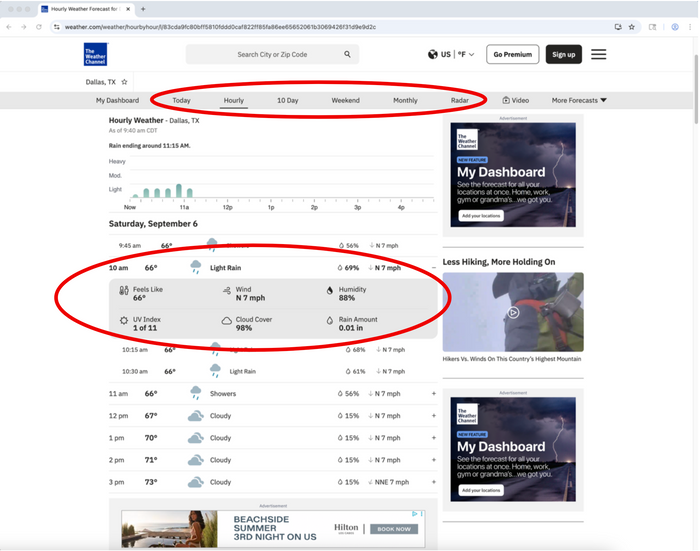The height and width of the screenshot is (551, 700).
Task: Expand the 12 pm forecast row
Action: tap(433, 416)
